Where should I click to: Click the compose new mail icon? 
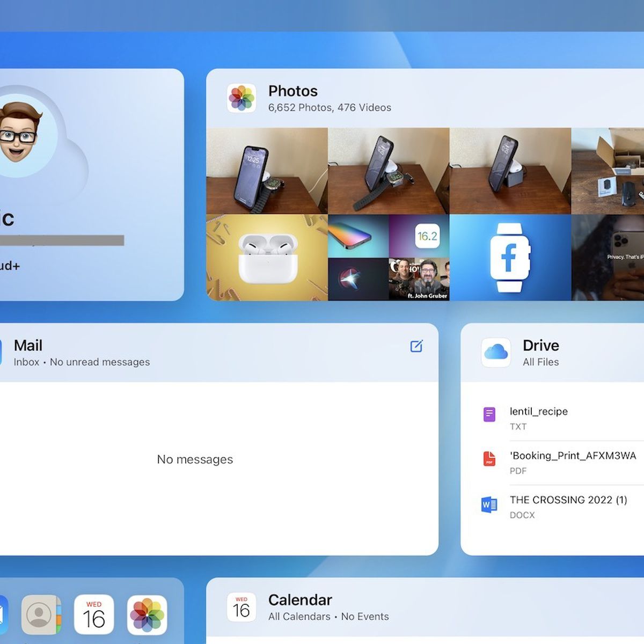point(416,346)
